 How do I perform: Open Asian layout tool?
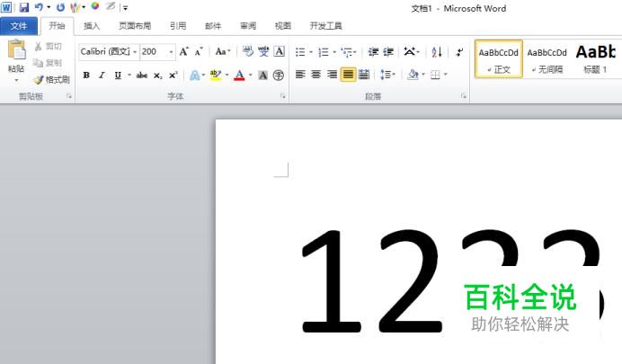click(410, 51)
